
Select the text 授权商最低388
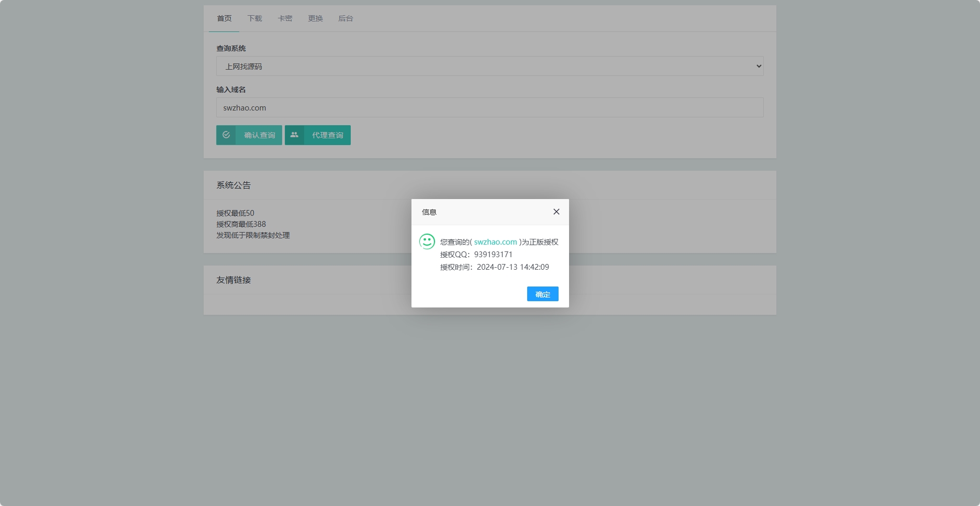click(x=241, y=224)
